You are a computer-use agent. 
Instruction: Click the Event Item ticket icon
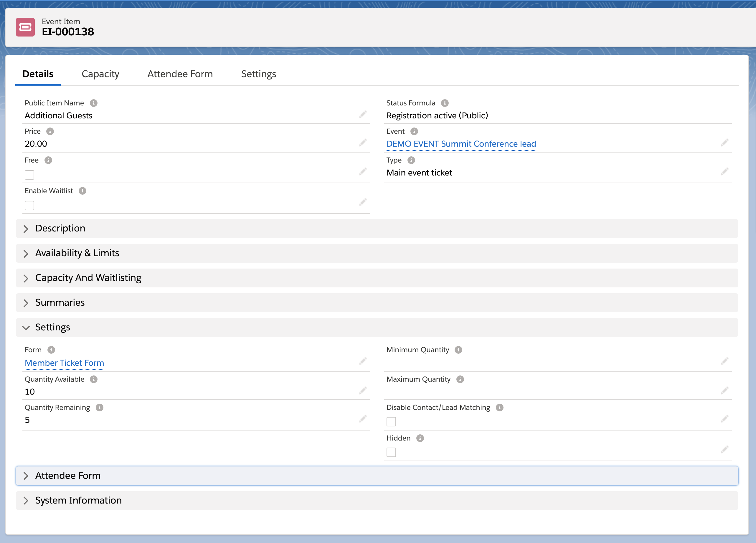coord(25,27)
